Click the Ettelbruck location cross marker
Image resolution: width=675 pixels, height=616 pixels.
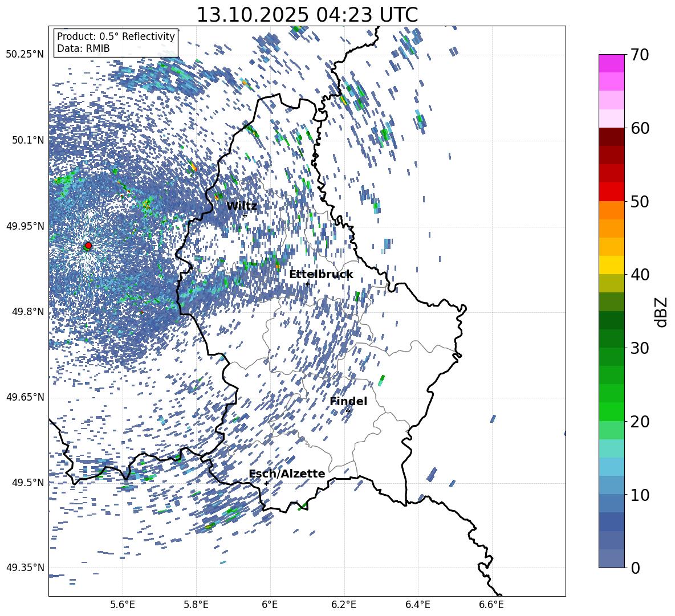(307, 284)
